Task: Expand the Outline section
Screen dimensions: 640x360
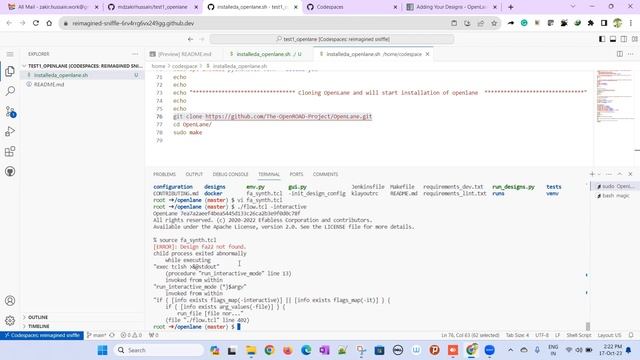Action: click(x=82, y=317)
